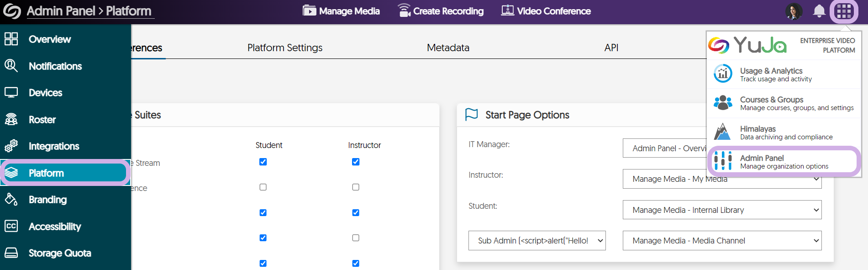This screenshot has height=270, width=868.
Task: Open Integrations gears icon in sidebar
Action: click(x=11, y=146)
